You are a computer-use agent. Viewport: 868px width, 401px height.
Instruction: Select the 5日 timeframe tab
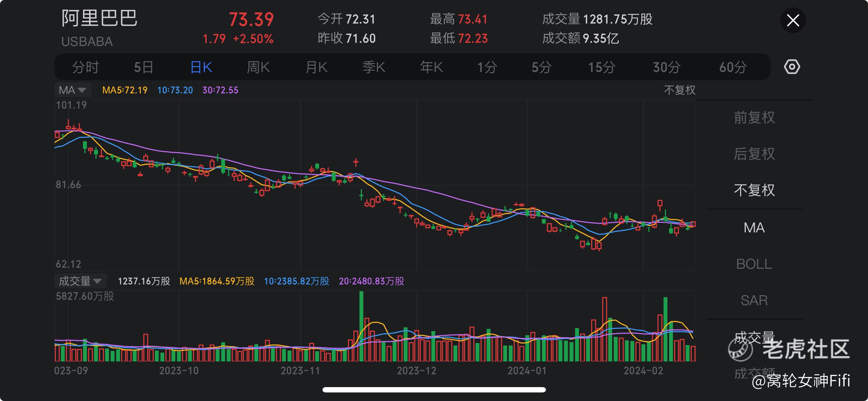144,67
